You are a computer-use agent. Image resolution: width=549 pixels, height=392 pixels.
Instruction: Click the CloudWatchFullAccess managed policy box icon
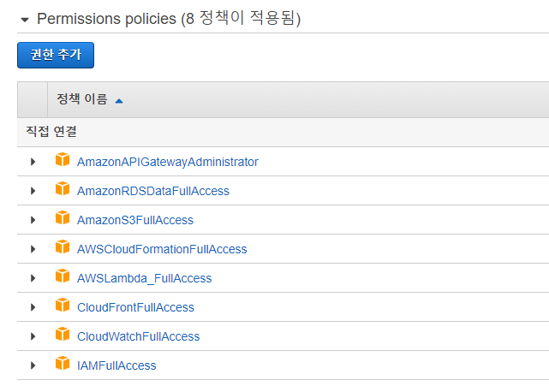tap(63, 334)
